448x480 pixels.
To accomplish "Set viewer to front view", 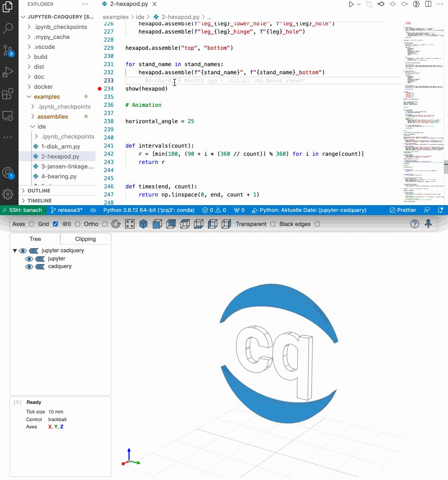I will pos(157,224).
